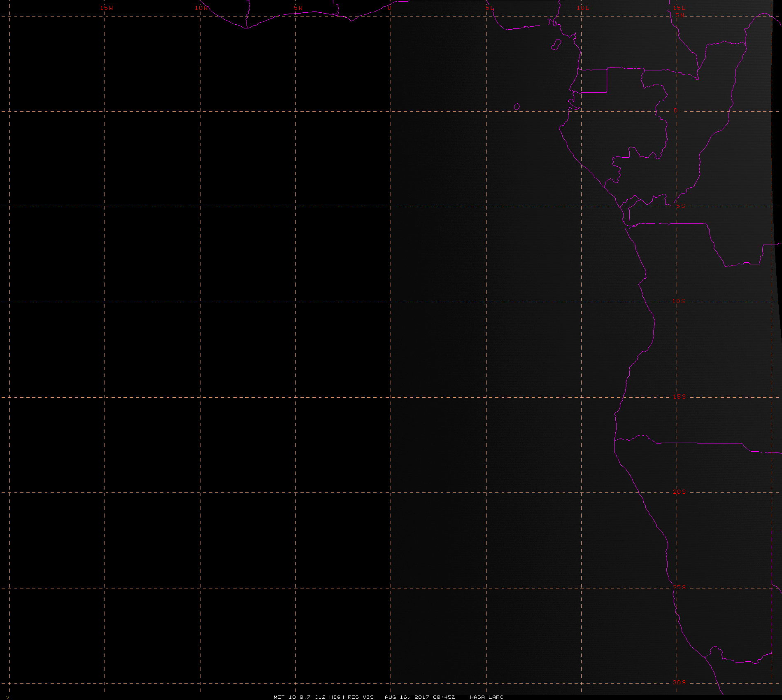Click the 15S latitude label
The image size is (782, 700).
pyautogui.click(x=680, y=397)
